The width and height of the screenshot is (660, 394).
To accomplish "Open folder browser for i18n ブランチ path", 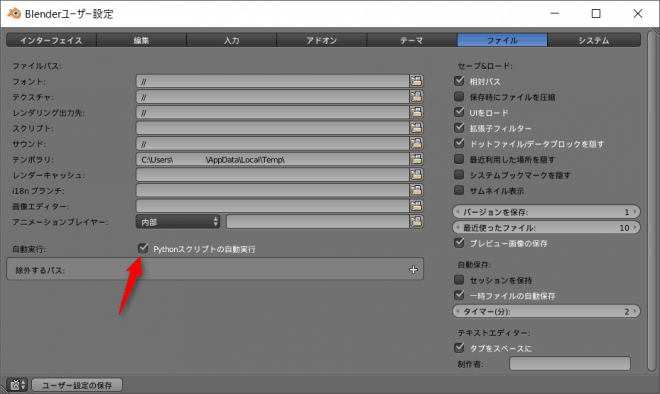I will tap(416, 190).
